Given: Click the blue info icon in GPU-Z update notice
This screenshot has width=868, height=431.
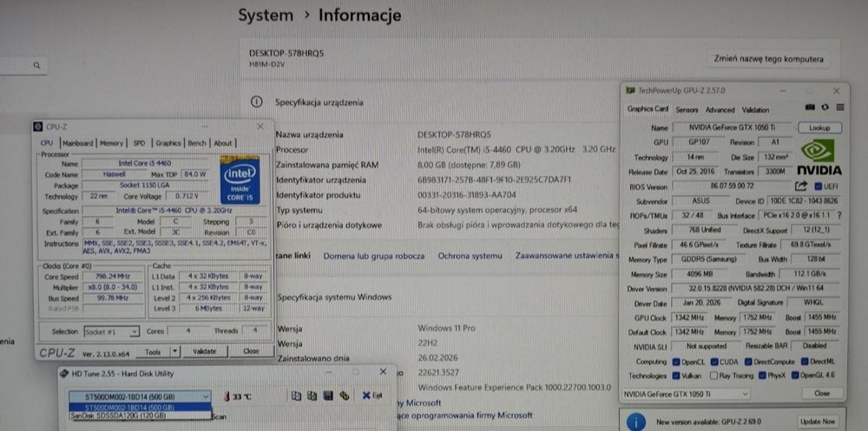Looking at the screenshot, I should (x=636, y=421).
